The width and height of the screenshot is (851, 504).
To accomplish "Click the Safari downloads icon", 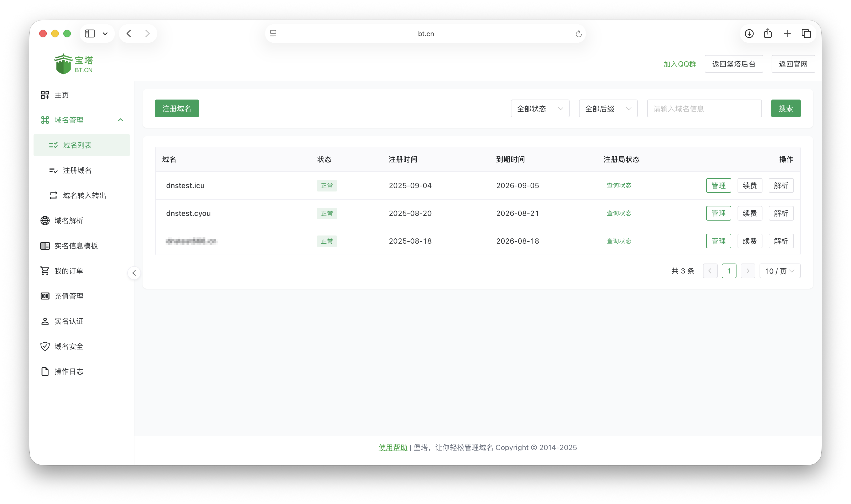I will coord(749,34).
